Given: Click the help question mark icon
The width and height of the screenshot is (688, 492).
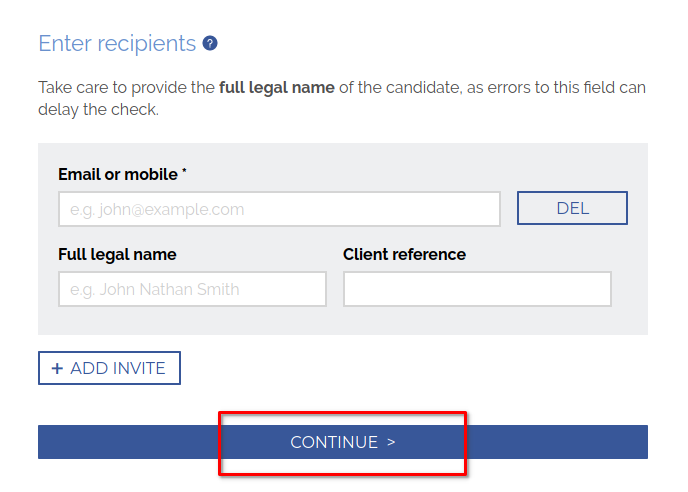Looking at the screenshot, I should [x=210, y=44].
